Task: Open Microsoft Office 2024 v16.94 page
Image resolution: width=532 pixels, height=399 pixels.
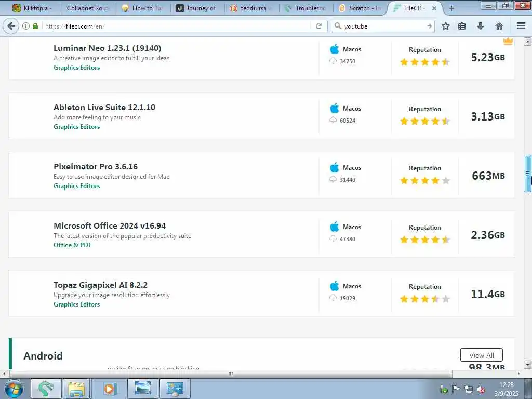Action: (x=110, y=225)
